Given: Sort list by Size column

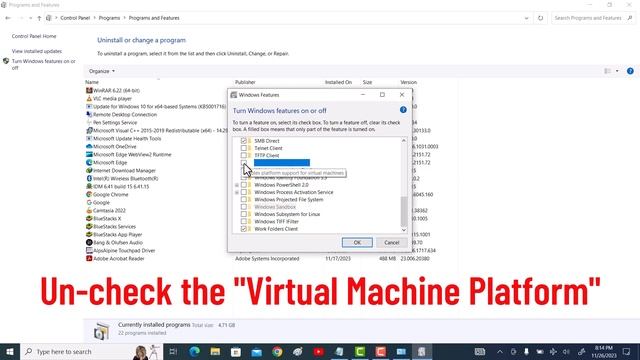Looking at the screenshot, I should click(x=367, y=82).
